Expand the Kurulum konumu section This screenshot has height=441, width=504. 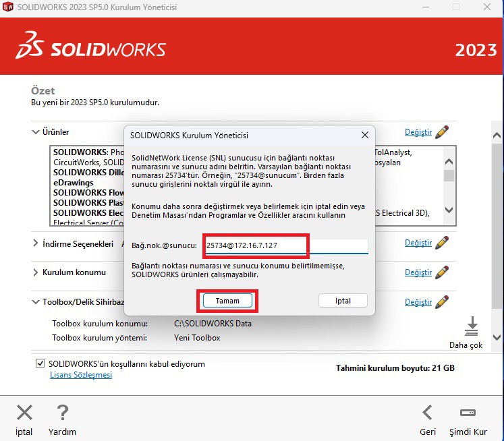click(36, 272)
